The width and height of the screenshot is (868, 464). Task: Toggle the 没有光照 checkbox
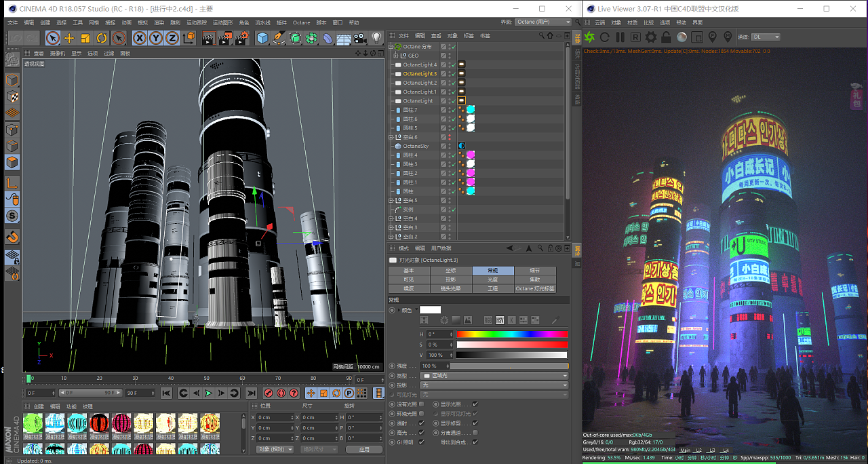[422, 404]
